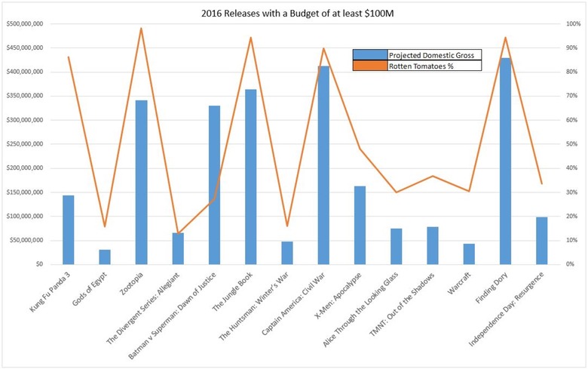Image resolution: width=588 pixels, height=369 pixels.
Task: Click the 'Projected Domestic Gross' legend label
Action: point(431,55)
